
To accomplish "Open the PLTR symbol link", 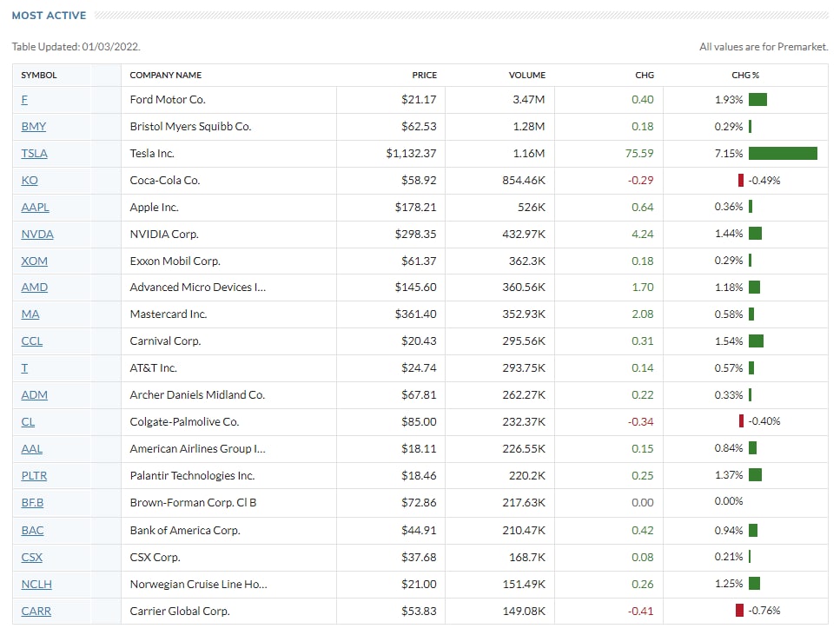I will click(x=36, y=476).
